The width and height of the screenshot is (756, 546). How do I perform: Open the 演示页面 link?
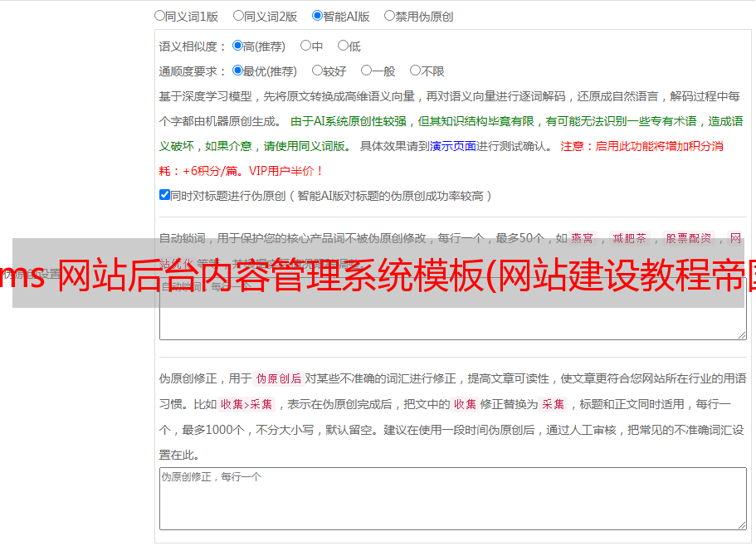(x=453, y=146)
